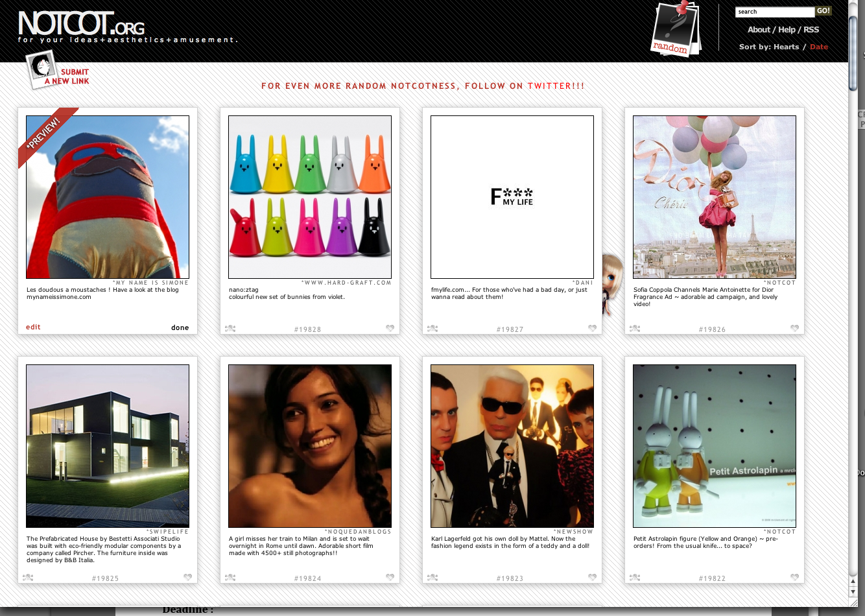Click post number #19826

click(x=713, y=329)
